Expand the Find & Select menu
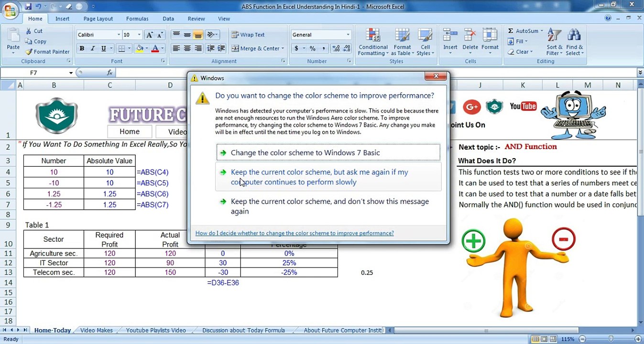Image resolution: width=644 pixels, height=344 pixels. point(574,42)
